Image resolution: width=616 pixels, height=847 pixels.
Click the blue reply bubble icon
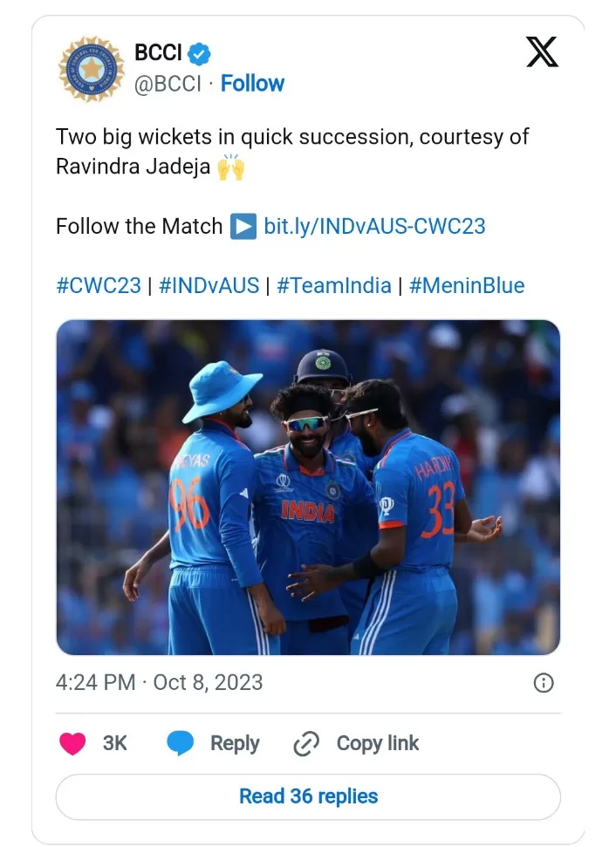click(x=181, y=744)
